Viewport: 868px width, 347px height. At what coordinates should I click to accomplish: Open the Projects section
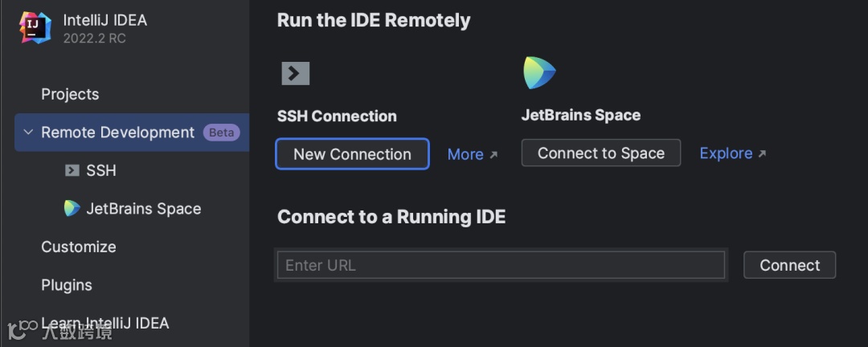70,94
